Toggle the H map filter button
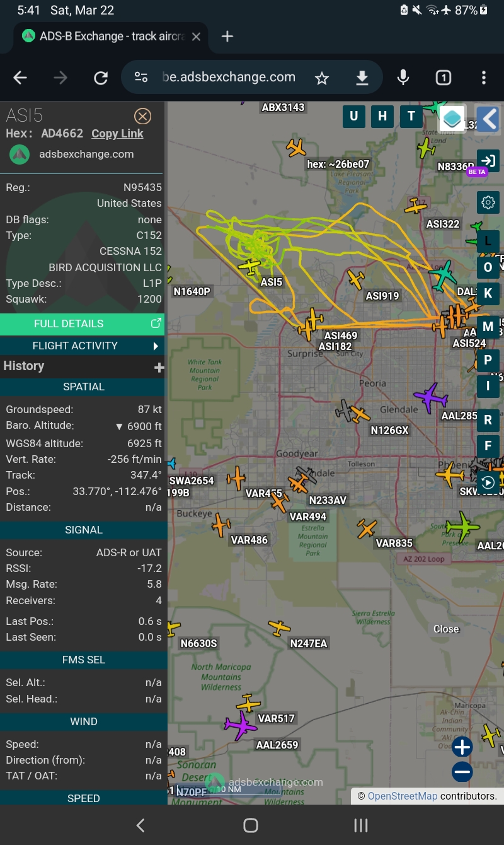 [382, 116]
